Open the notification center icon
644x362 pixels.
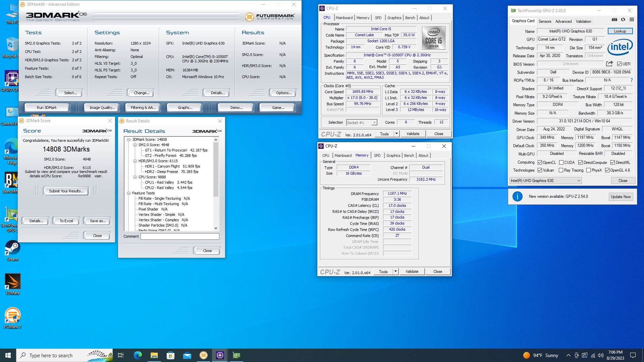[x=633, y=355]
